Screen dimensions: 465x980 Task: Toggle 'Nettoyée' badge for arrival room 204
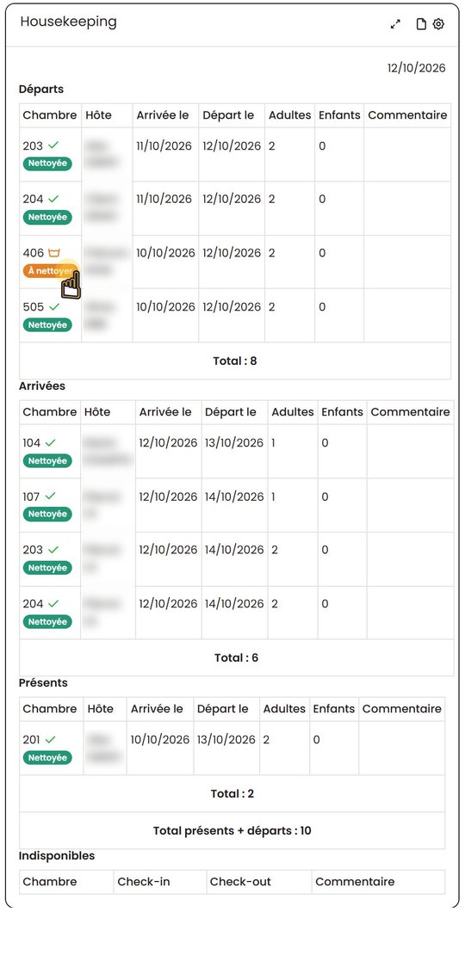(47, 622)
